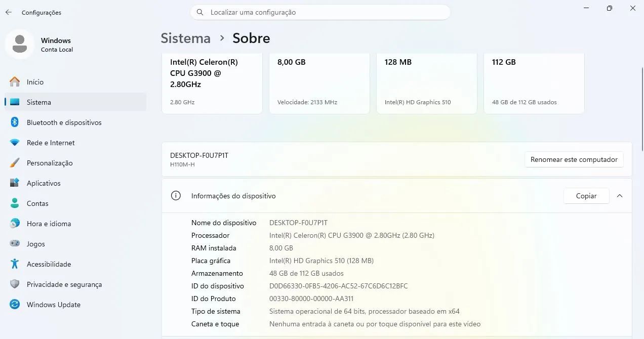This screenshot has height=339, width=644.
Task: Select the RAM instalada value 8,00 GB
Action: (281, 248)
